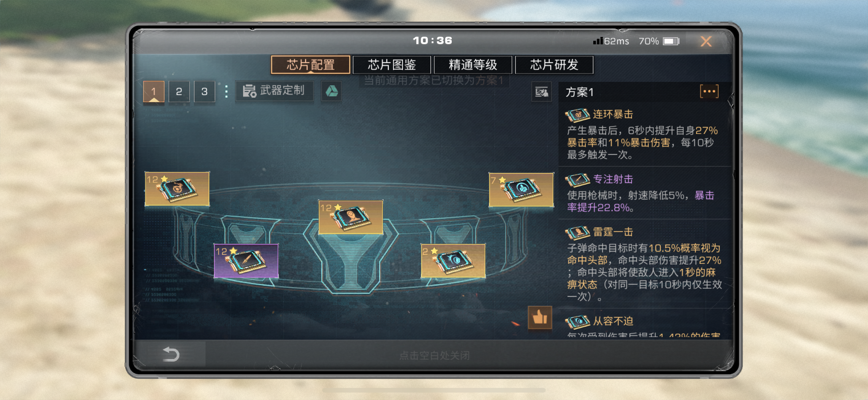Screen dimensions: 868x400
Task: Select the 2-star chip slot
Action: coord(453,260)
